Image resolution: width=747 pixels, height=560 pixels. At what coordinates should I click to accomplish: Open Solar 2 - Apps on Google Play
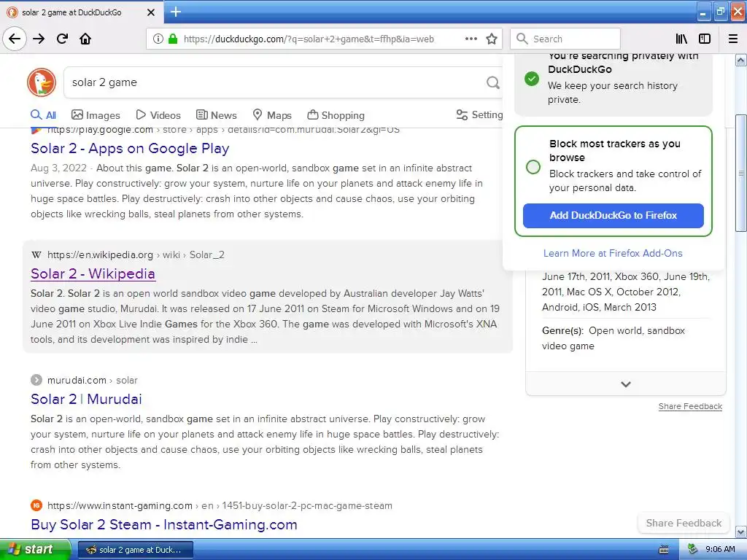(x=130, y=148)
